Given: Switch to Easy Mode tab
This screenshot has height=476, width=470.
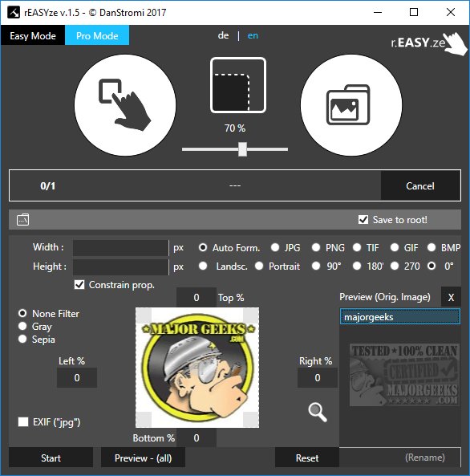Looking at the screenshot, I should [33, 35].
